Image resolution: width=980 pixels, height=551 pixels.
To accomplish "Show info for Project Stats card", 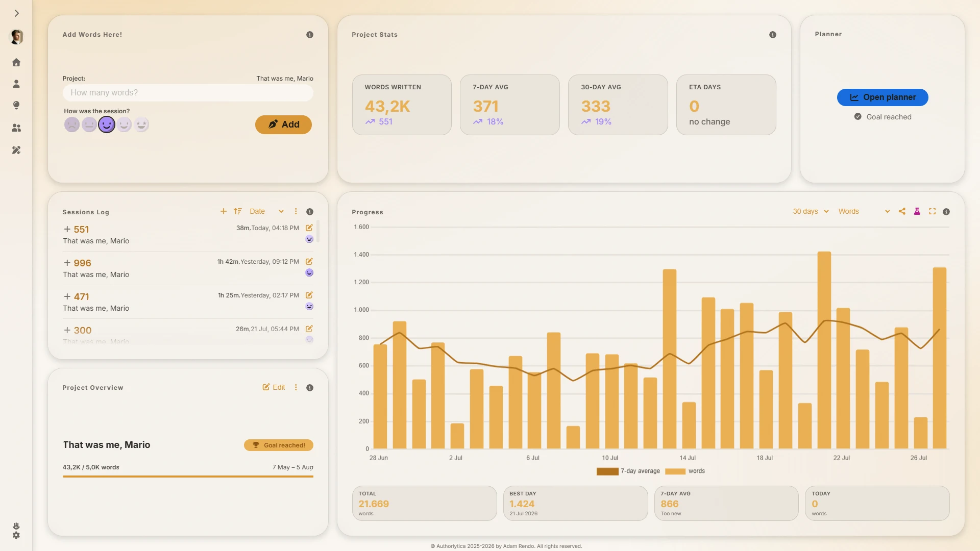I will tap(773, 35).
